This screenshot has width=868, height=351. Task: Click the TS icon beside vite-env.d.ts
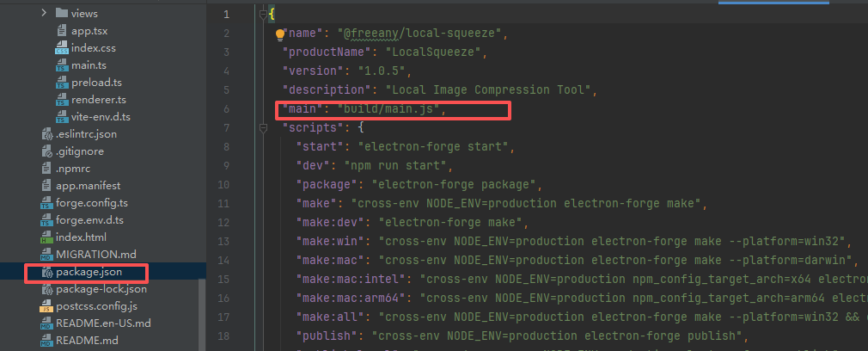[61, 117]
